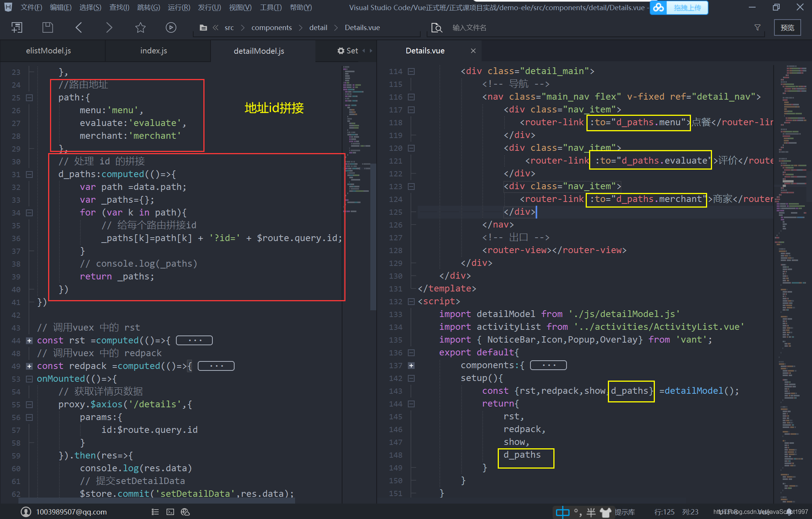The height and width of the screenshot is (519, 812).
Task: Open the terminal icon in status bar
Action: [170, 512]
